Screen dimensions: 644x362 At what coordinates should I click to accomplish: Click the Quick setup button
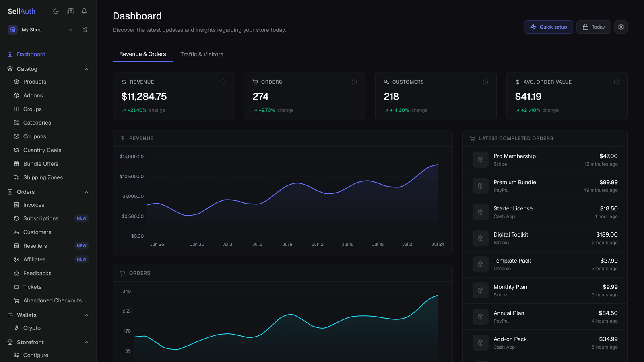click(548, 27)
